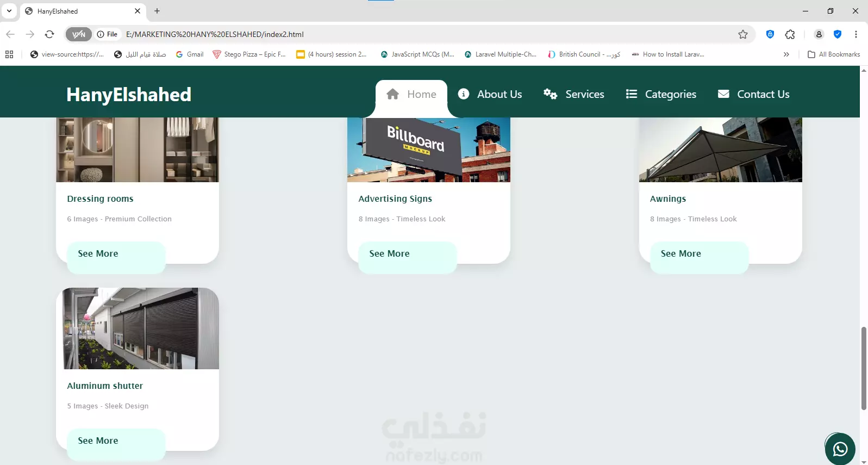
Task: Click the Categories list icon
Action: 631,94
